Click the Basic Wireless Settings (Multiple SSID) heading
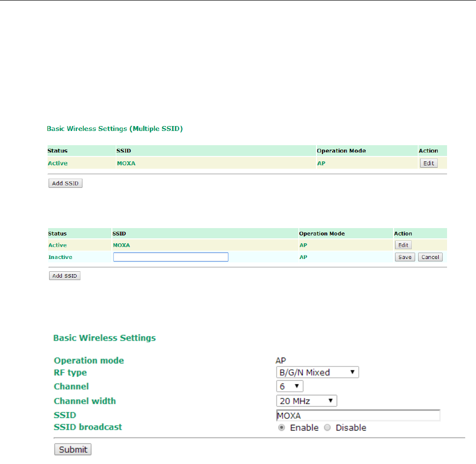This screenshot has height=464, width=476. pyautogui.click(x=115, y=129)
